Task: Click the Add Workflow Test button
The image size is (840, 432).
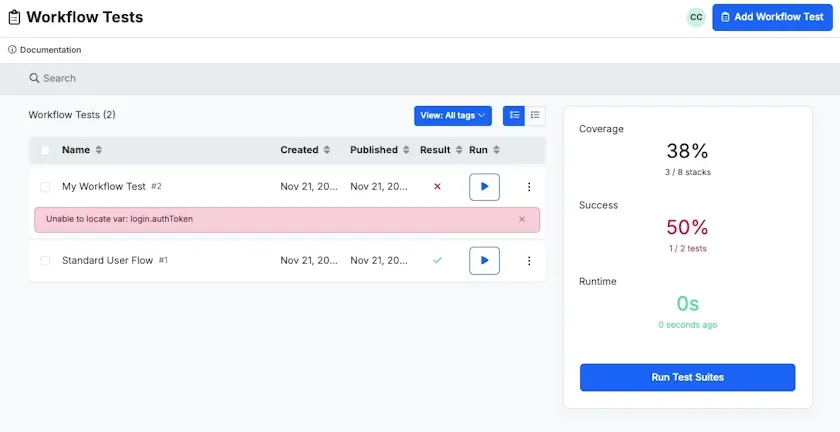Action: 772,17
